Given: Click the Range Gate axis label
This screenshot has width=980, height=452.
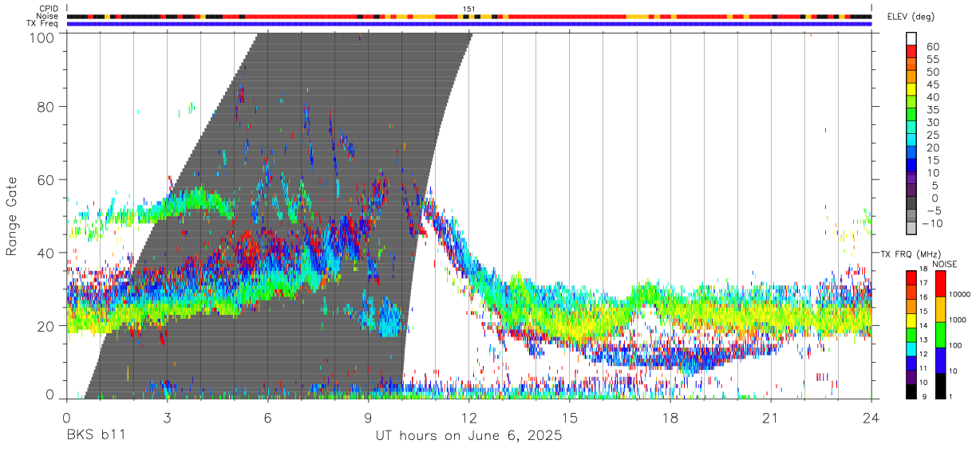Looking at the screenshot, I should pos(12,215).
